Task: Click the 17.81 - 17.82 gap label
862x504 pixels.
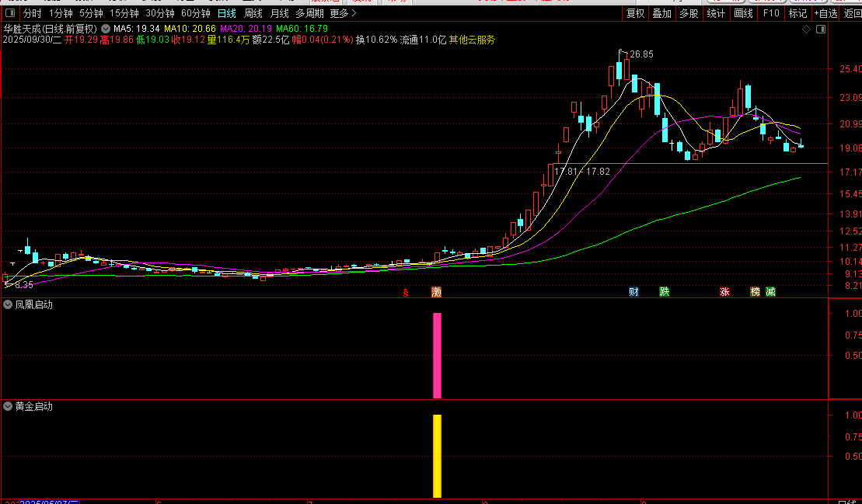Action: (582, 172)
